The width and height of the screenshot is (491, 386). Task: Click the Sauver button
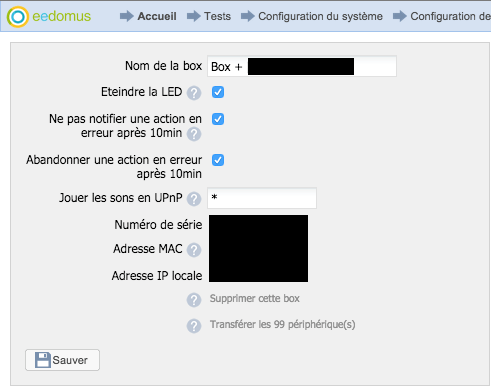pyautogui.click(x=62, y=360)
